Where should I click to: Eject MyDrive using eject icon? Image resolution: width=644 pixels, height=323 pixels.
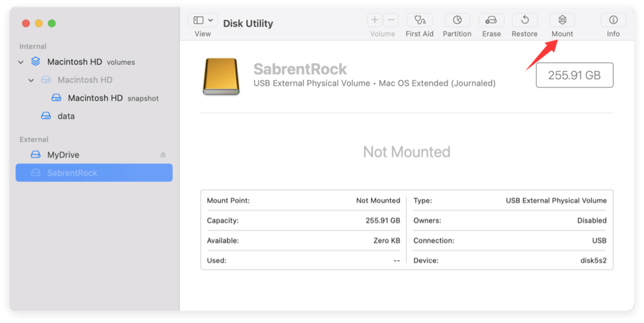tap(163, 155)
